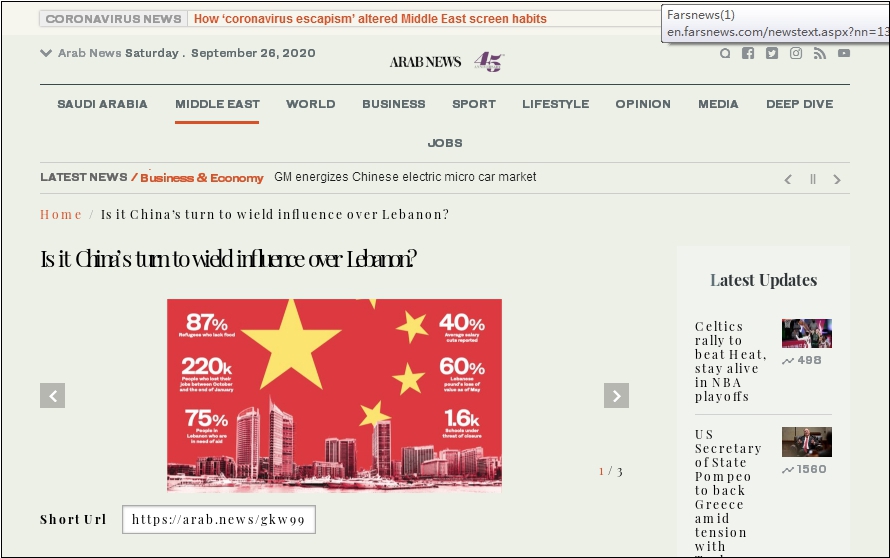Click the Arab News logo
Screen dimensions: 890x558
pyautogui.click(x=425, y=62)
